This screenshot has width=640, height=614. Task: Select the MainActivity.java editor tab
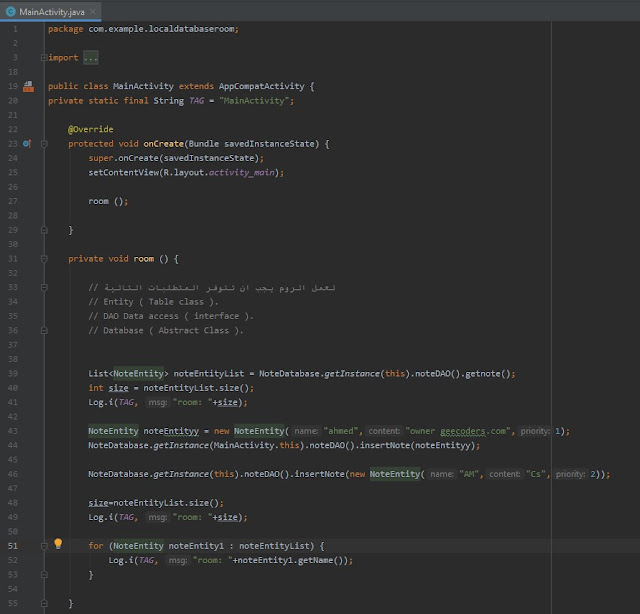click(x=54, y=9)
